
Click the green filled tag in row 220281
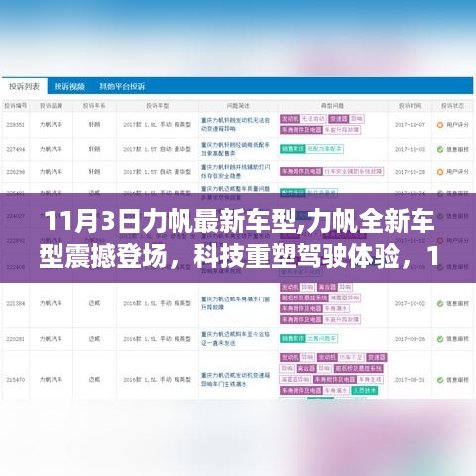pyautogui.click(x=293, y=338)
